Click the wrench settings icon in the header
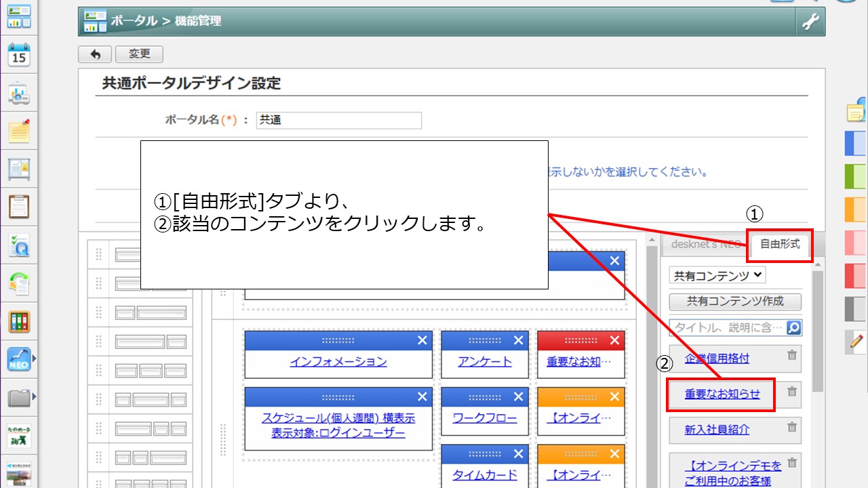 pos(810,22)
